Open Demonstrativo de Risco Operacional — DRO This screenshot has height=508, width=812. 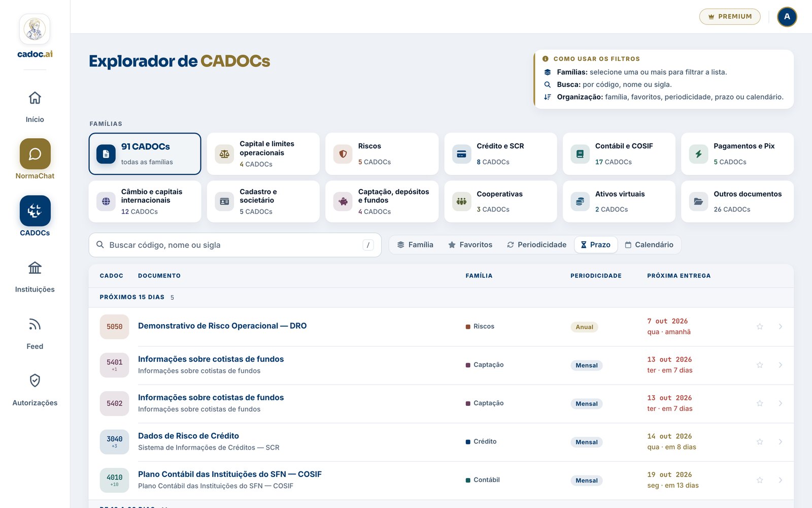[x=222, y=326]
